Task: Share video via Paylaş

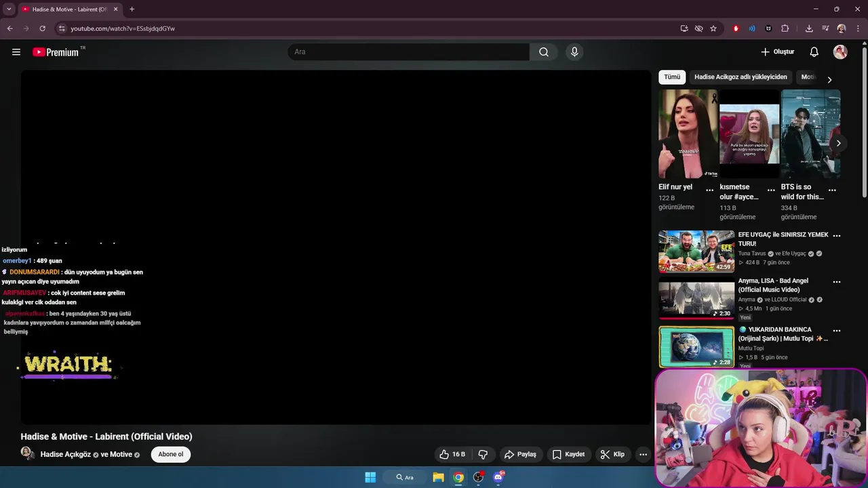Action: tap(520, 454)
